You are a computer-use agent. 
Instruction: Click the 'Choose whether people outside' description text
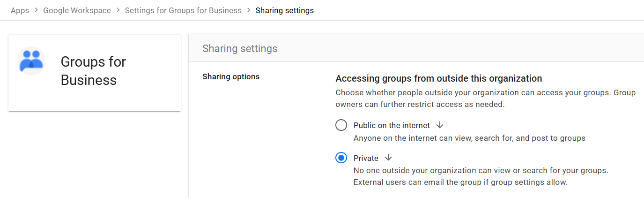486,99
